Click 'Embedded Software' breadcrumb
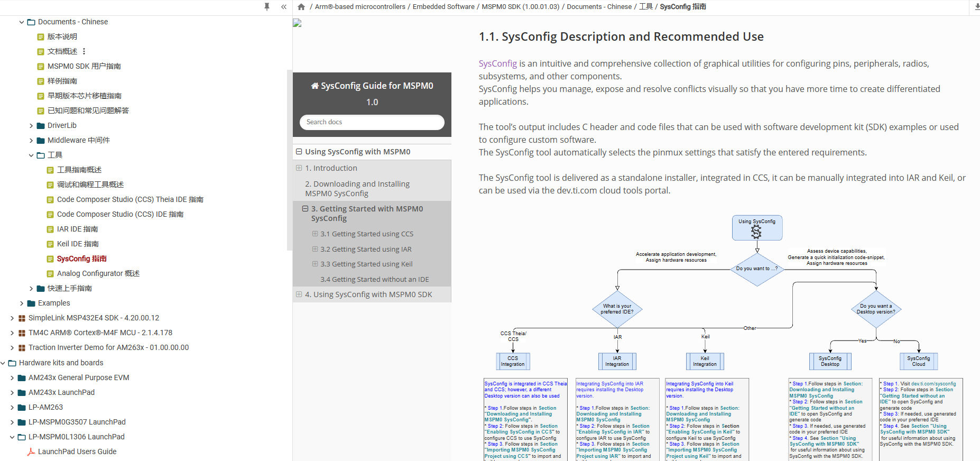 [443, 7]
